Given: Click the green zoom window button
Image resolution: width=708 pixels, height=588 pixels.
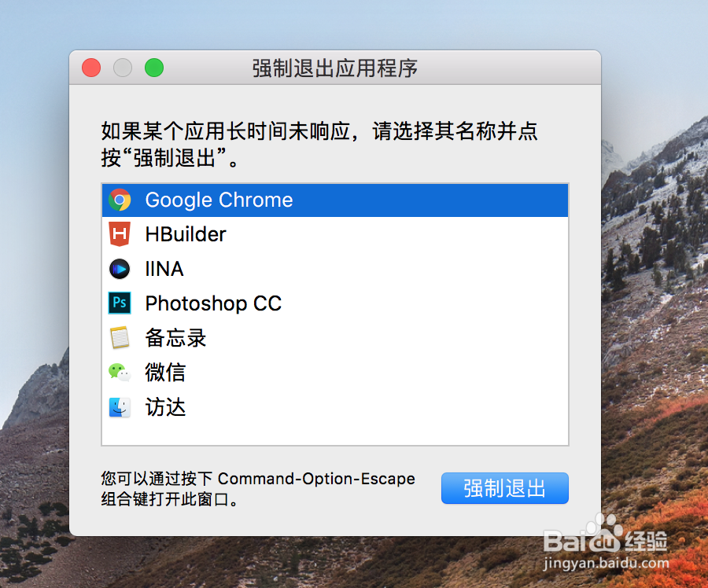Looking at the screenshot, I should [x=154, y=68].
